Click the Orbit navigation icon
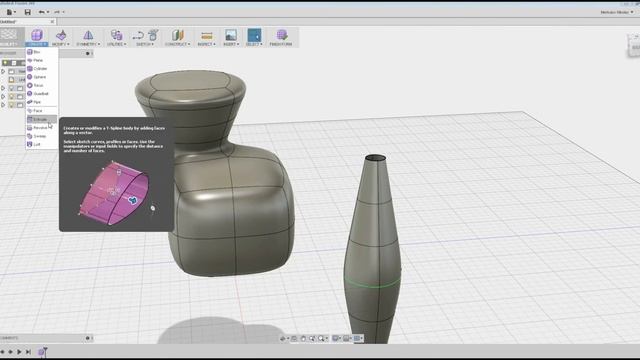Screen dimensions: 640x360 click(282, 338)
